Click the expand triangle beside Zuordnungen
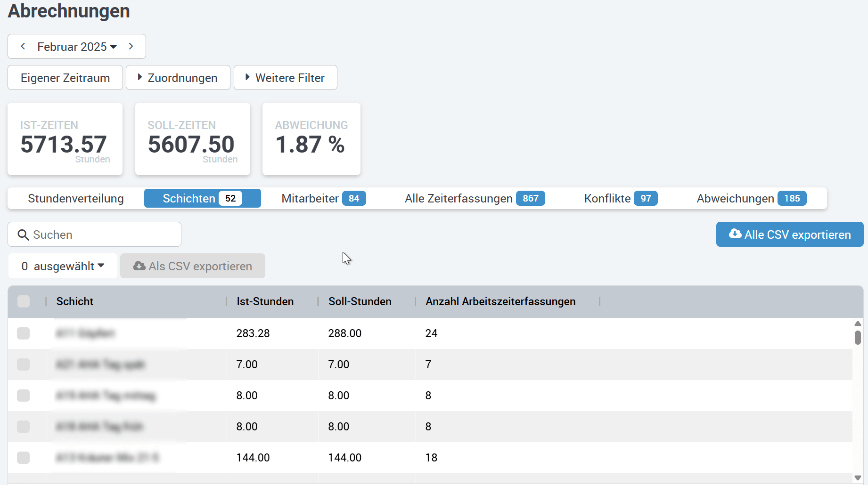Screen dimensions: 868x485 [139, 77]
